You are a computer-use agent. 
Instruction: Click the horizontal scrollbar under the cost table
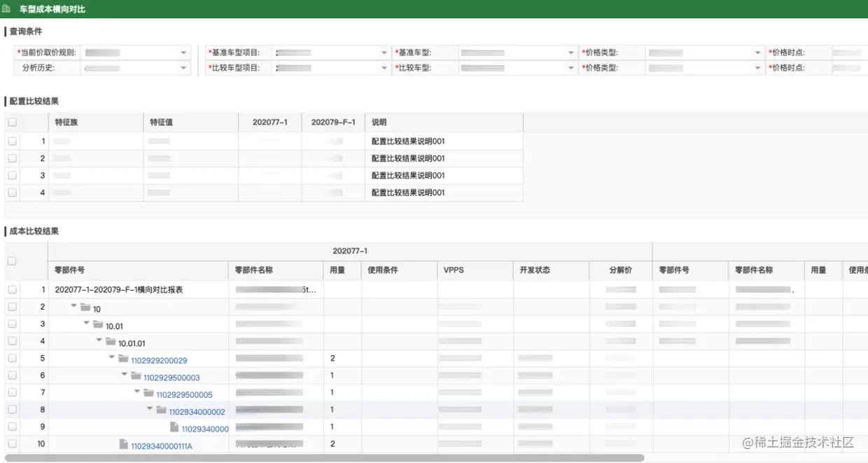coord(324,458)
